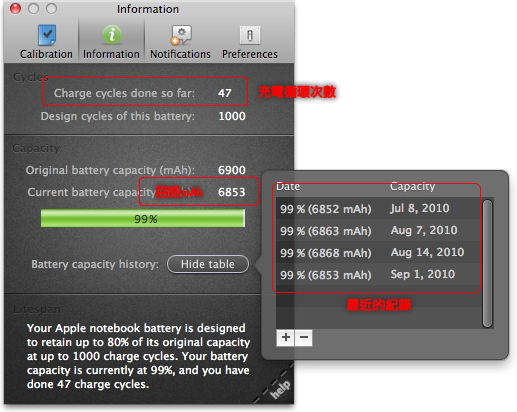Open the Notifications speech bubble icon

point(181,35)
